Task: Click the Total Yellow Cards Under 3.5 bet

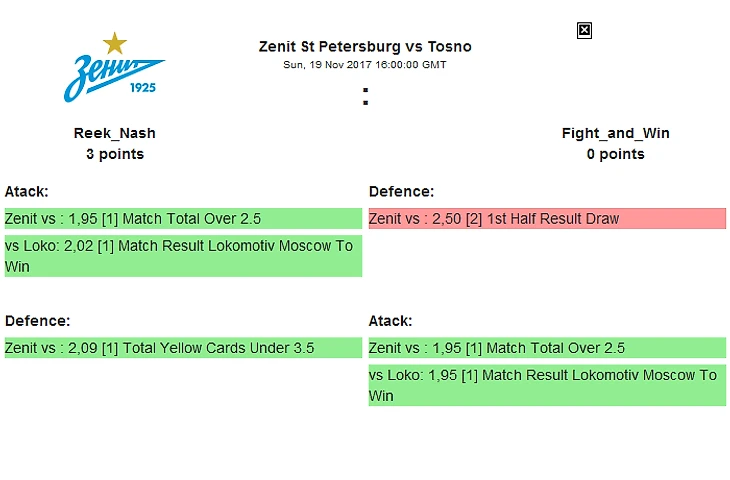Action: (183, 348)
